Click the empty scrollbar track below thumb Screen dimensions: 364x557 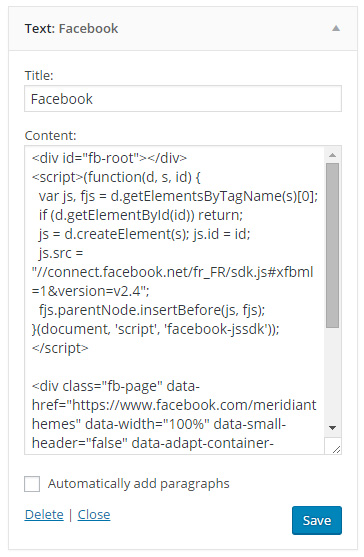[332, 375]
